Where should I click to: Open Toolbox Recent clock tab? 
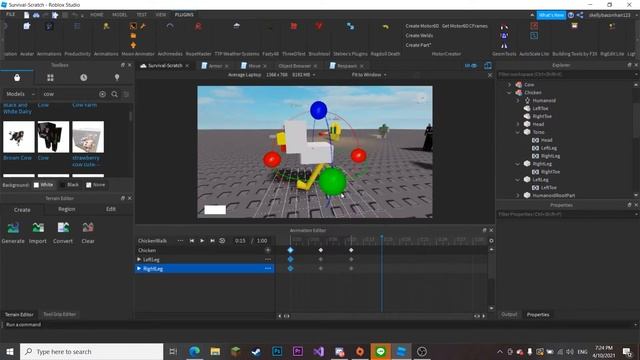click(84, 78)
